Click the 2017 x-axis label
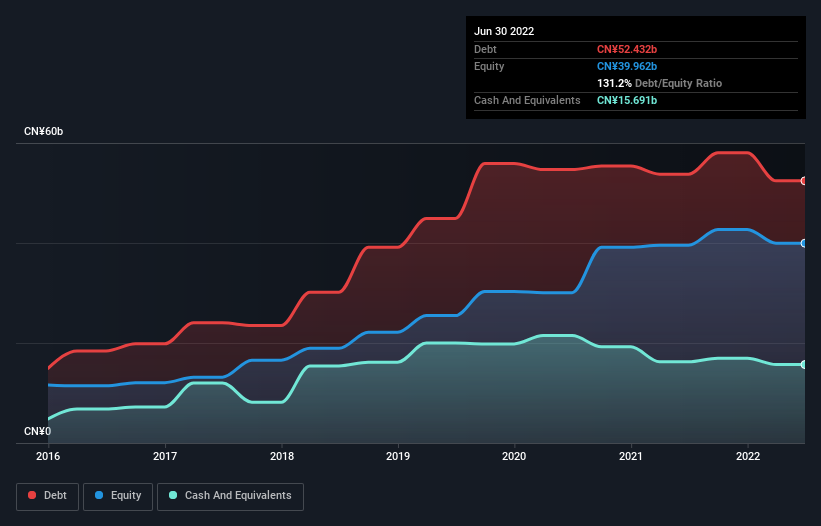Screen dimensions: 821x526 [x=165, y=456]
